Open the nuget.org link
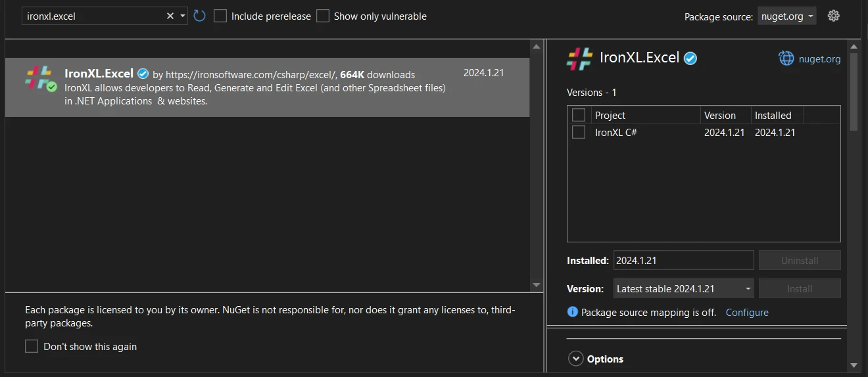868x377 pixels. coord(819,58)
